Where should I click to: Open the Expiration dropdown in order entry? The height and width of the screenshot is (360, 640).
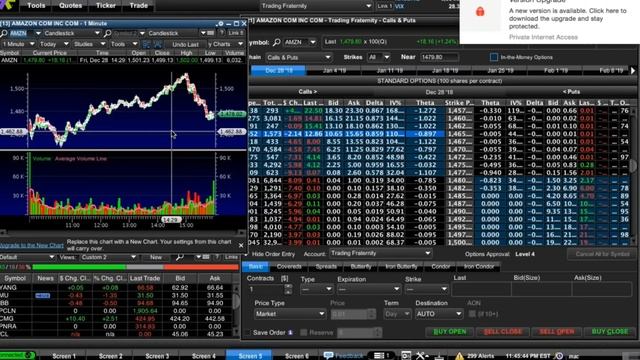pos(369,289)
